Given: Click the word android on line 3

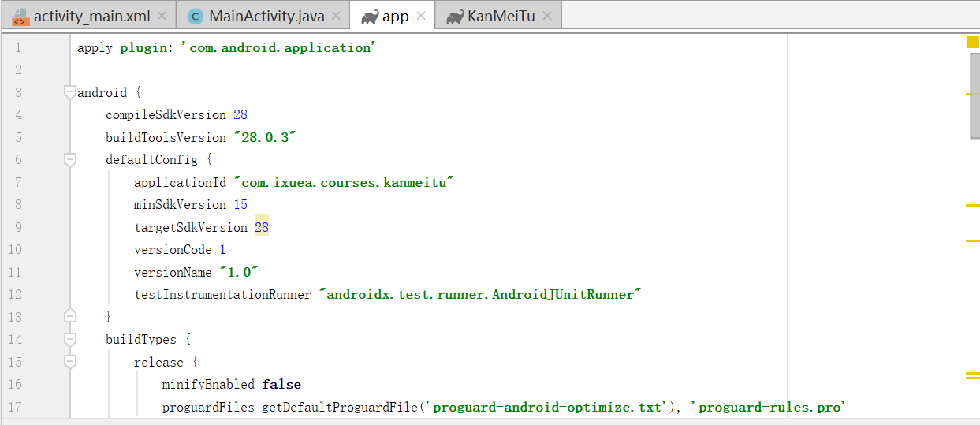Looking at the screenshot, I should pos(102,92).
